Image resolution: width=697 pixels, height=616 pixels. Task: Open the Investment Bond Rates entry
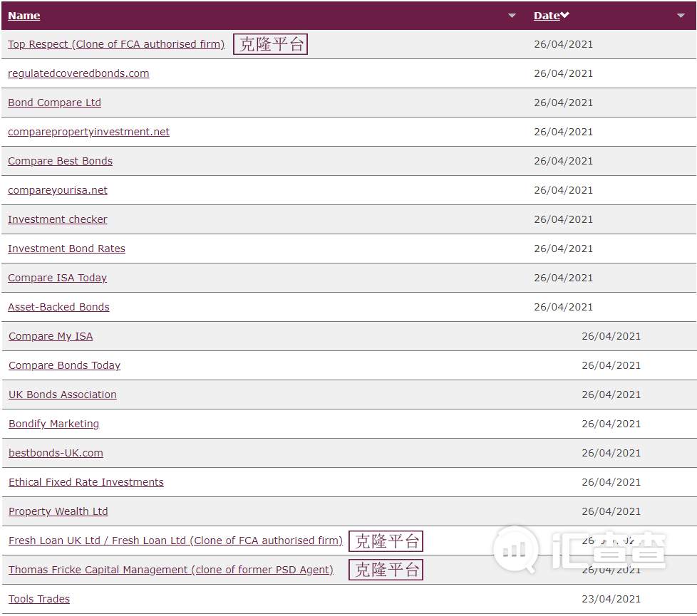[67, 249]
